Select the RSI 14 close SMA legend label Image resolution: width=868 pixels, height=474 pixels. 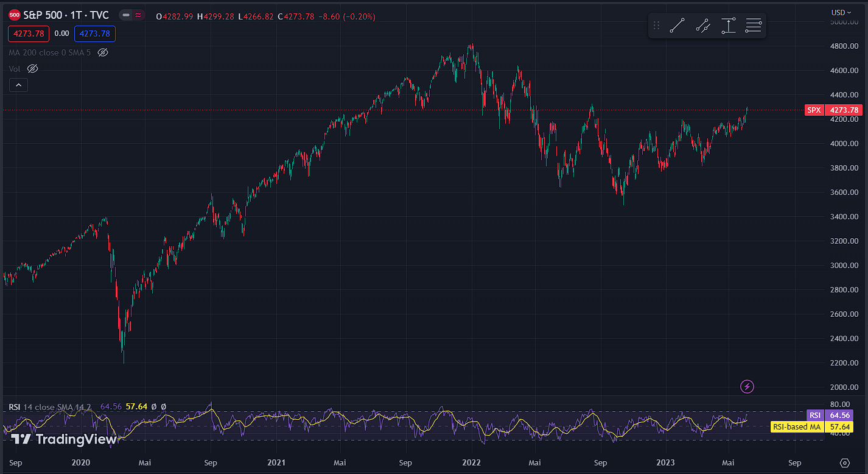50,406
